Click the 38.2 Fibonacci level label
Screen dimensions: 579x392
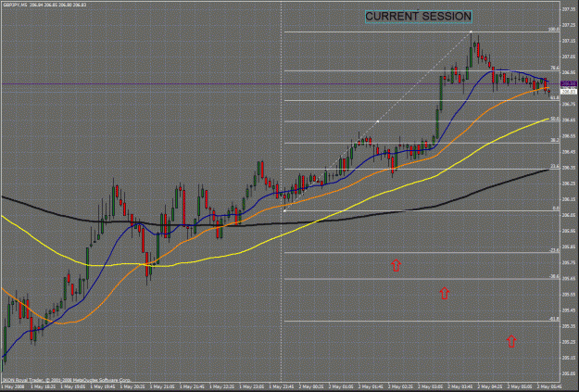(555, 140)
